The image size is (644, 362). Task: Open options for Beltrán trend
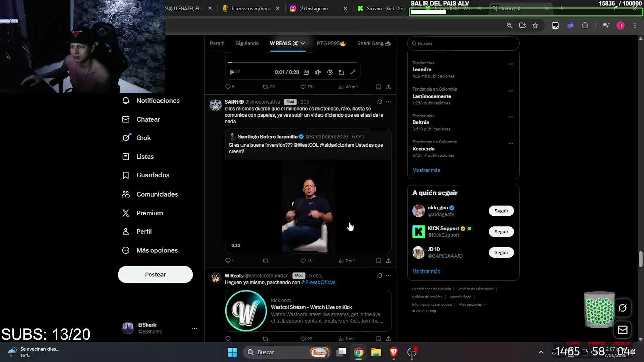click(x=511, y=117)
